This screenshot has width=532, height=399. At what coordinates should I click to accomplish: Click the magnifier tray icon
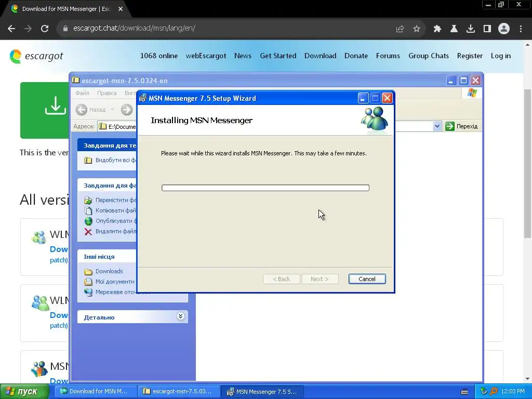pos(494,392)
